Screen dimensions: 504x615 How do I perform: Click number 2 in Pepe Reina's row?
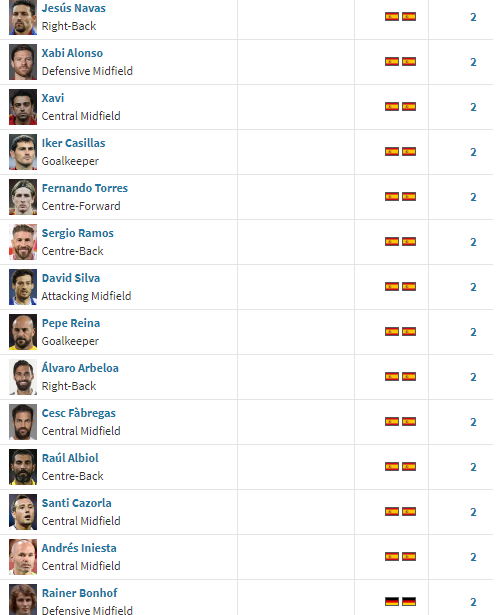tap(473, 332)
